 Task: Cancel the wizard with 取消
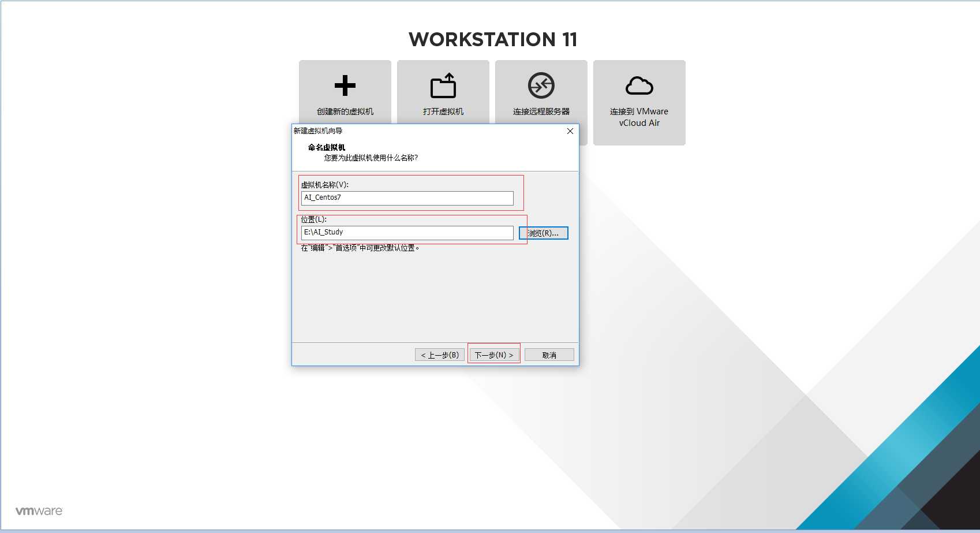[549, 355]
